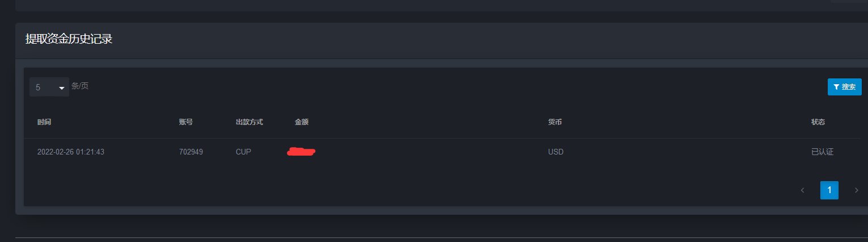
Task: Click the CUP withdrawal method cell
Action: click(243, 152)
